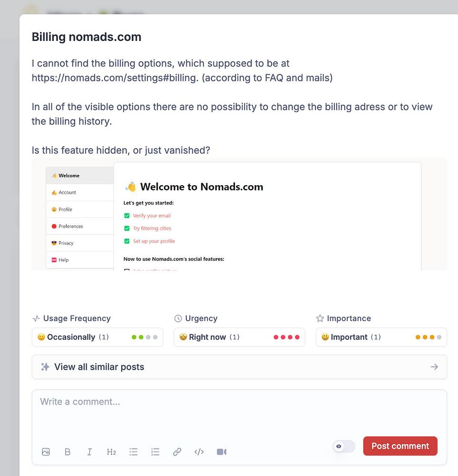The width and height of the screenshot is (458, 476).
Task: Insert code block icon
Action: pyautogui.click(x=199, y=452)
